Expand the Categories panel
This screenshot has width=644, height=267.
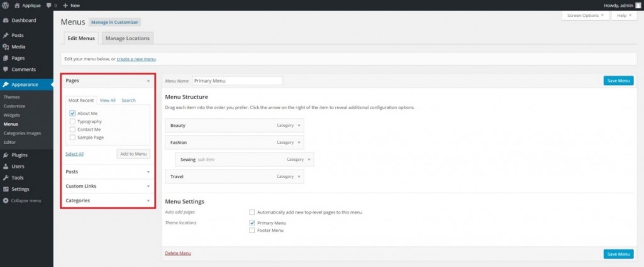[x=148, y=200]
